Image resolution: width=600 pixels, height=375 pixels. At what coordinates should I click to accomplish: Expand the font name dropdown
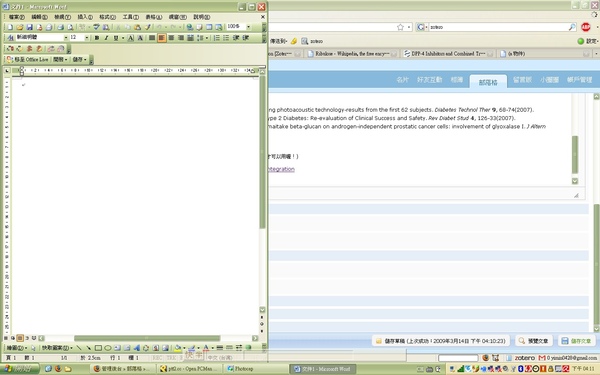(x=66, y=38)
